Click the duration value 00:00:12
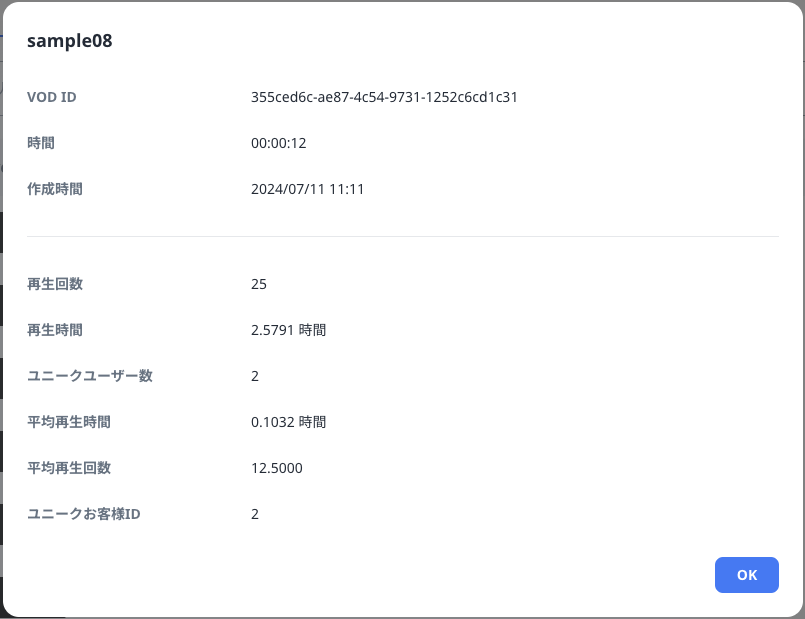The image size is (805, 619). click(x=278, y=143)
